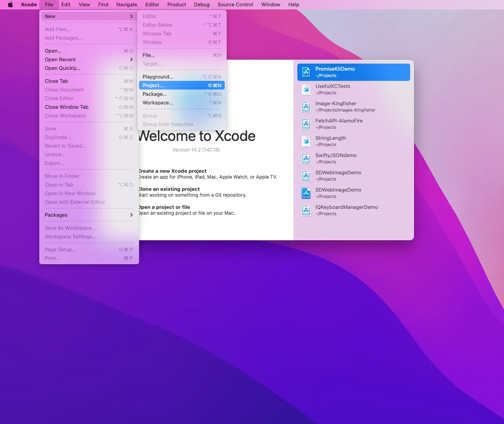This screenshot has height=424, width=504.
Task: Select PromiseKitDemo recent project
Action: pyautogui.click(x=354, y=72)
